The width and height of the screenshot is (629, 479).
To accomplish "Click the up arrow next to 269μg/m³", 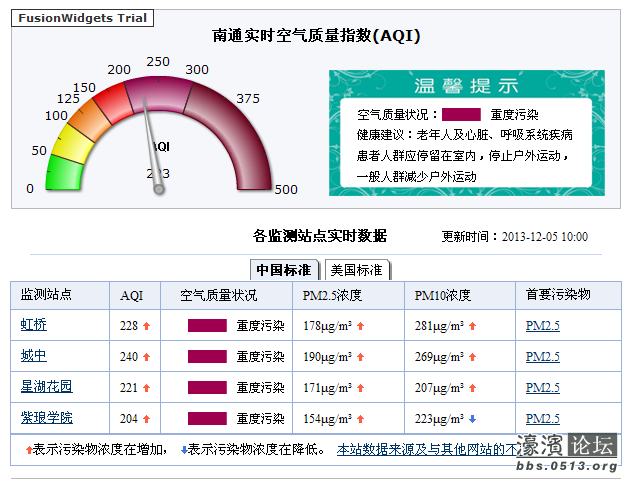I will 473,357.
